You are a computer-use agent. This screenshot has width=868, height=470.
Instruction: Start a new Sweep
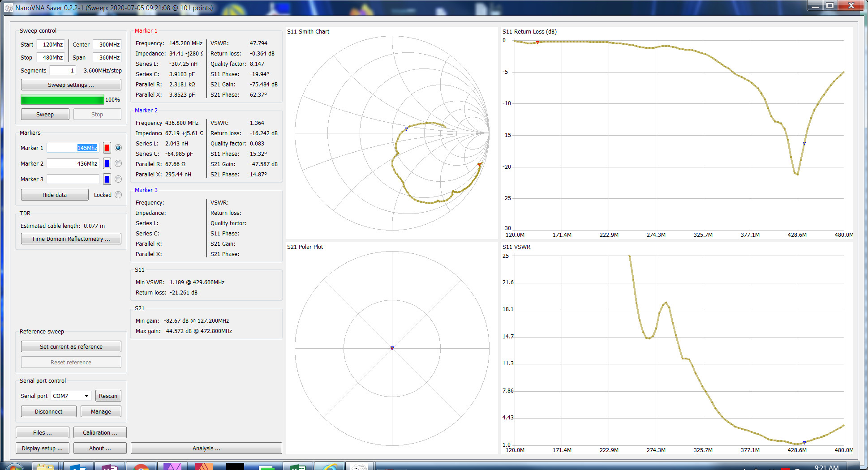(45, 115)
